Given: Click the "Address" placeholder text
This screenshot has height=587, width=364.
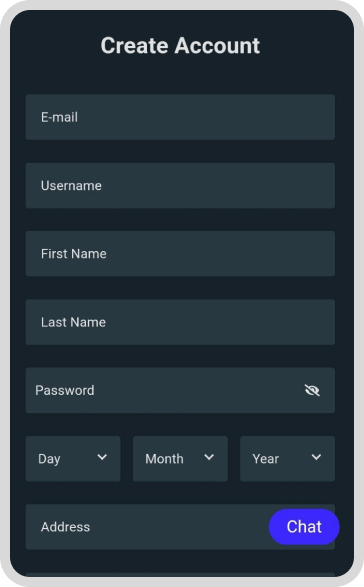Looking at the screenshot, I should point(66,527).
